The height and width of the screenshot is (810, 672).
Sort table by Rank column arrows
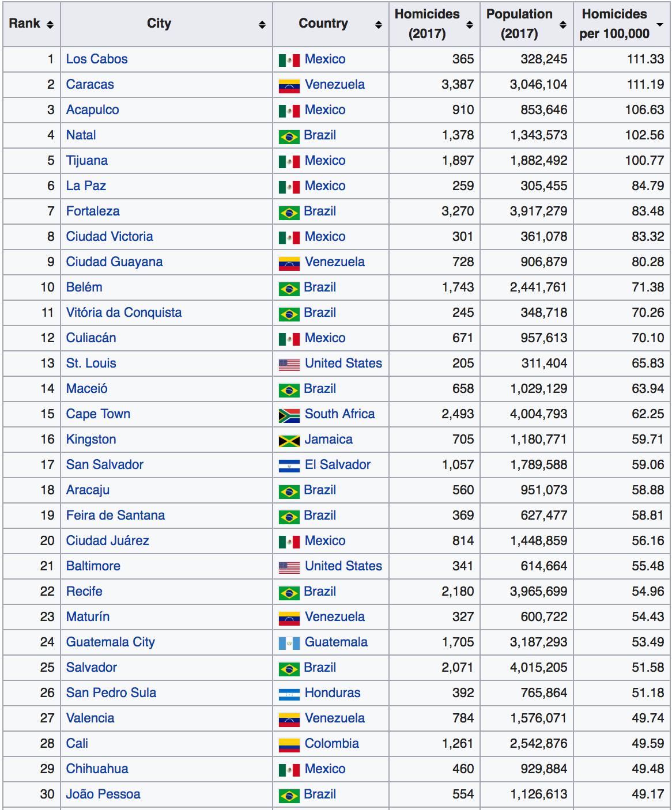point(50,24)
